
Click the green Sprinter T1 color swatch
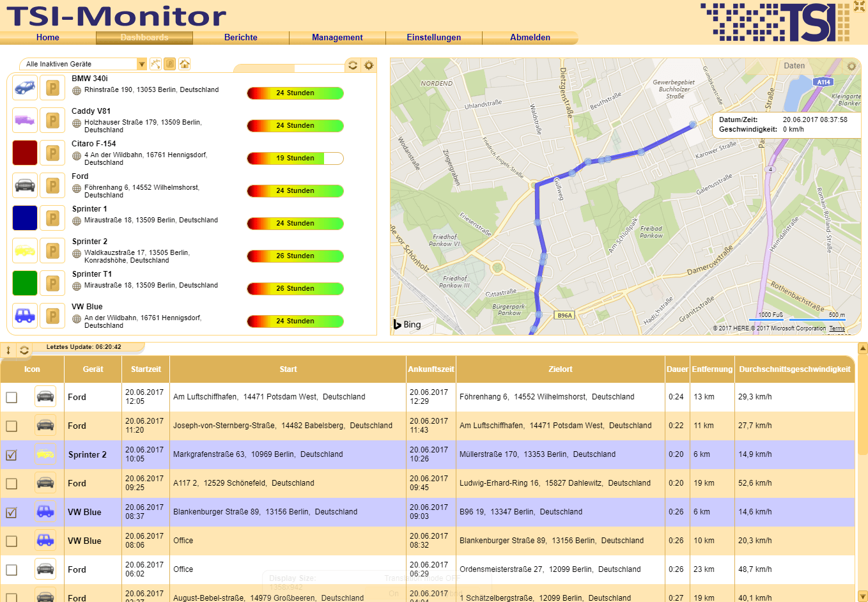[x=25, y=283]
